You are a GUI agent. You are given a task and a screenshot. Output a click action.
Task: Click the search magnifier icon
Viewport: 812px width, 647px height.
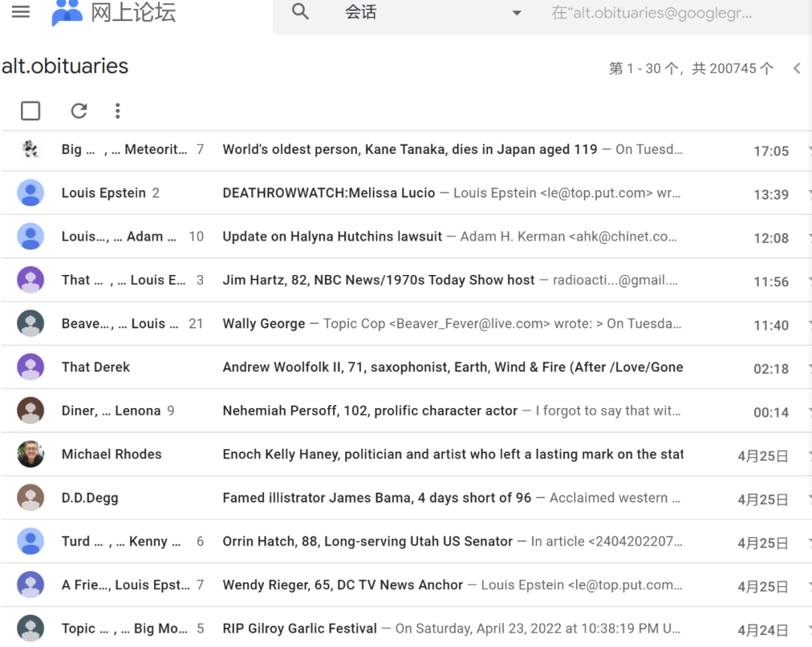coord(300,11)
